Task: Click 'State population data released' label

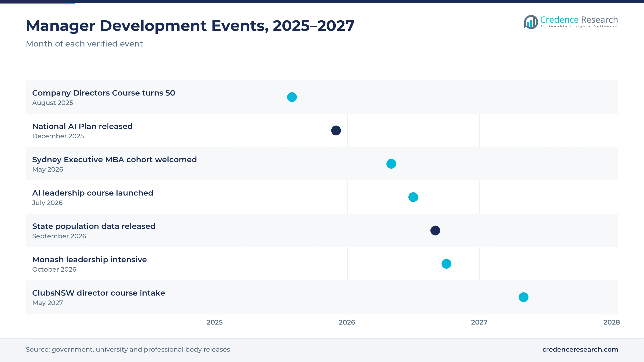Action: 94,226
